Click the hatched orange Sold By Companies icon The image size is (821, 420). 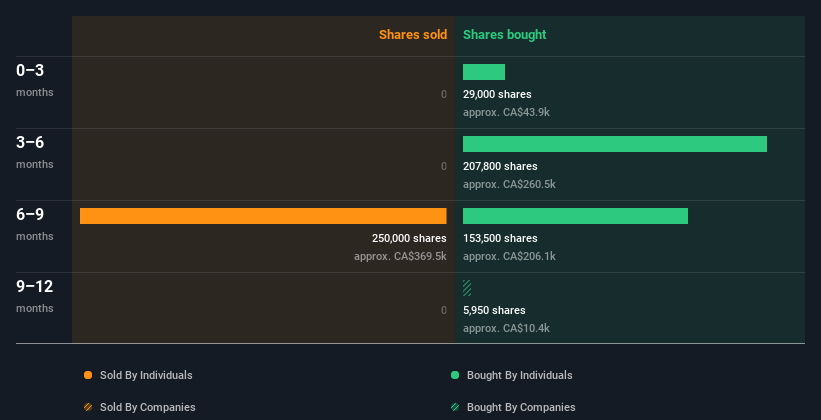point(88,407)
